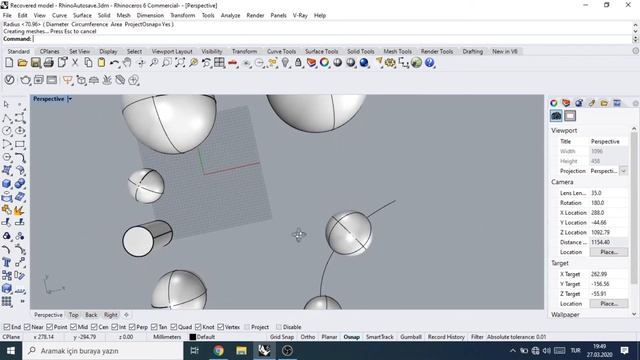The height and width of the screenshot is (360, 640).
Task: Click the Explode icon in sidebar
Action: click(19, 210)
